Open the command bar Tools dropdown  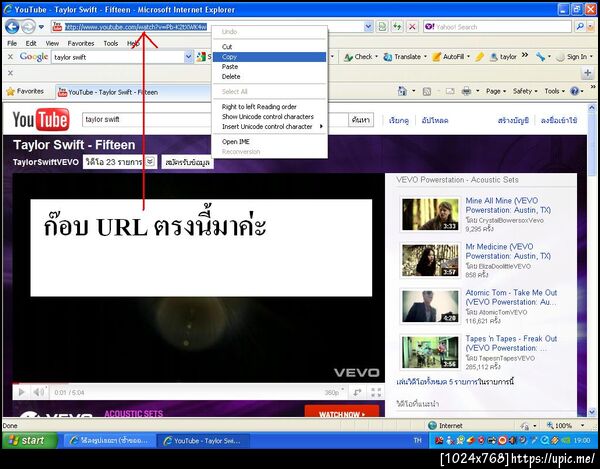[554, 91]
